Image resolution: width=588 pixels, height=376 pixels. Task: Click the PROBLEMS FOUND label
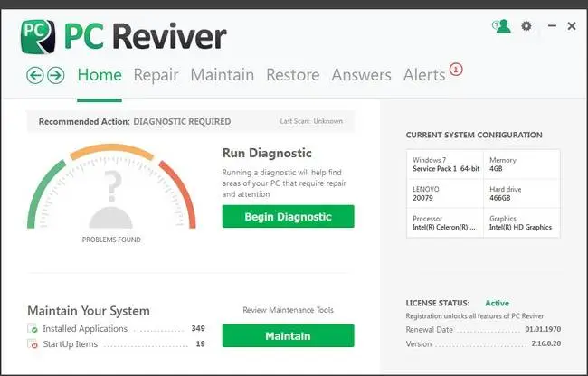pos(111,240)
